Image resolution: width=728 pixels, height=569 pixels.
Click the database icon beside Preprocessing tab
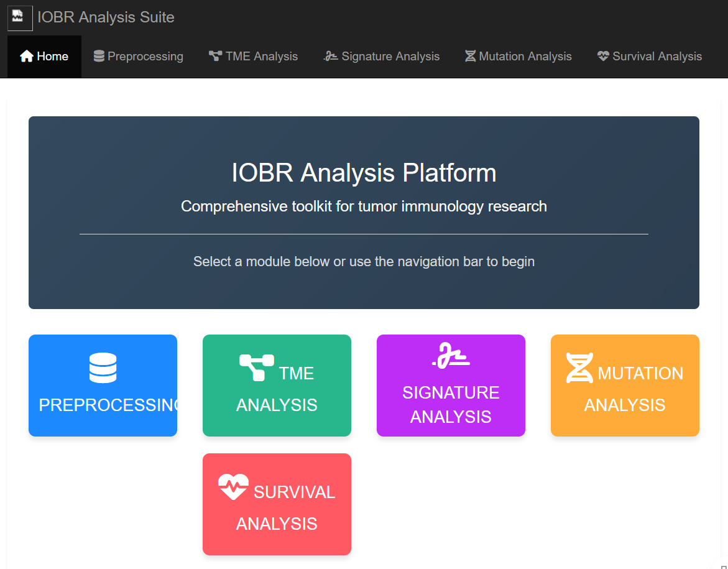(99, 56)
